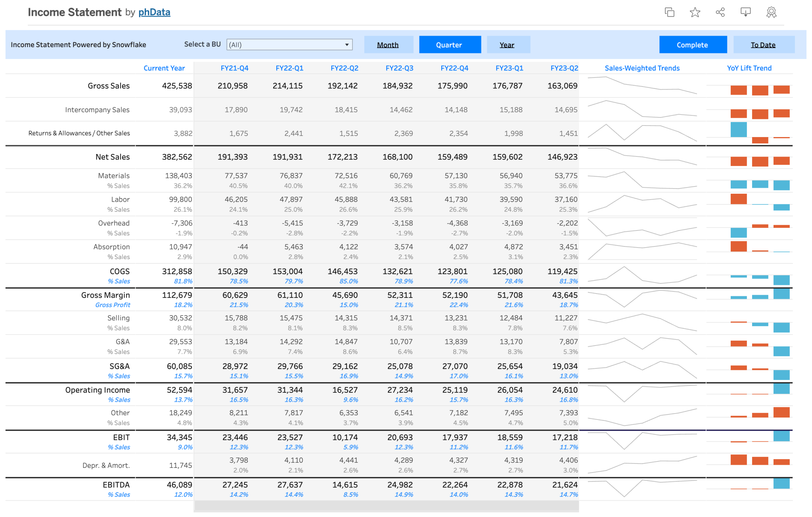Image resolution: width=812 pixels, height=517 pixels.
Task: Open the phData website link
Action: click(154, 12)
